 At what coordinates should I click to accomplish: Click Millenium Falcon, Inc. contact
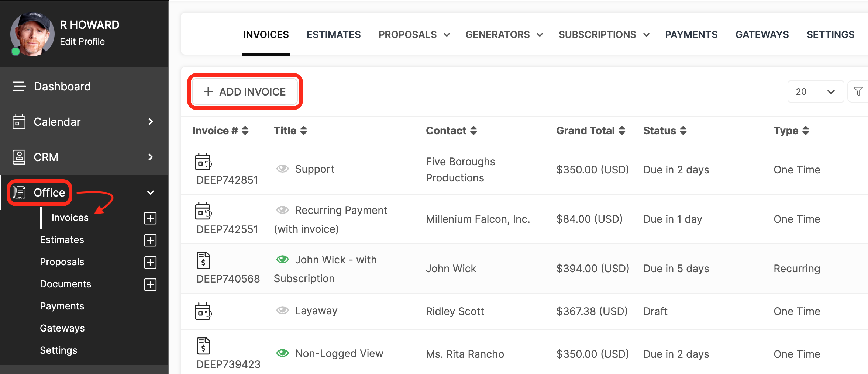pyautogui.click(x=478, y=219)
